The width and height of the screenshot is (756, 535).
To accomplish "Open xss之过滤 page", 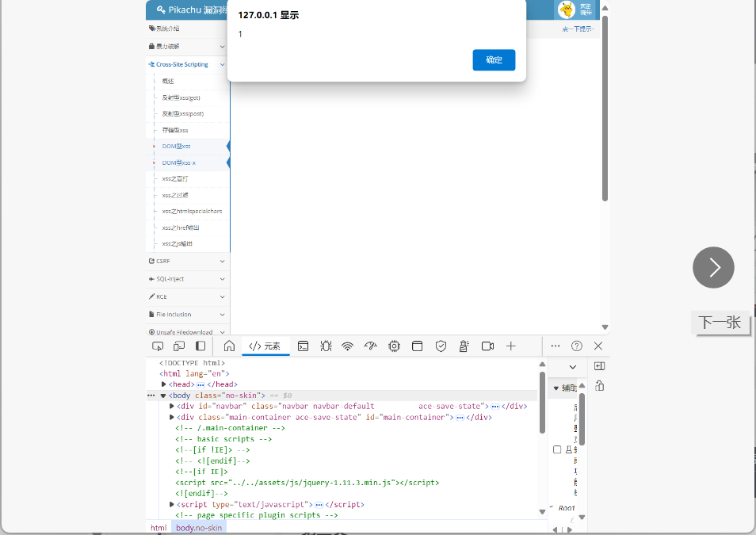I will 175,195.
